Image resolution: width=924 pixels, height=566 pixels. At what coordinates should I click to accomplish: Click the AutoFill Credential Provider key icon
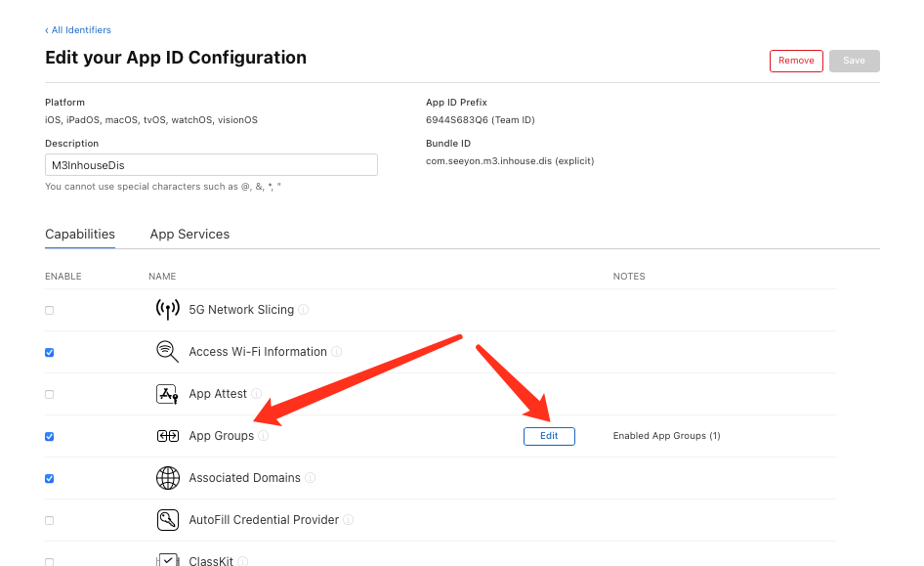[x=167, y=520]
